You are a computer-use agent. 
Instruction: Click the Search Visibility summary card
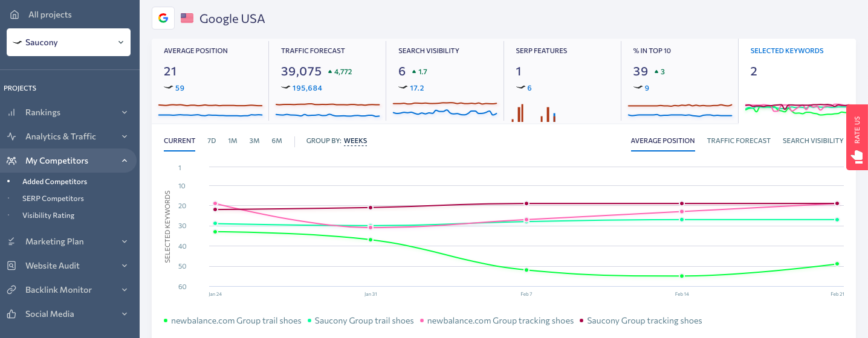click(x=445, y=81)
